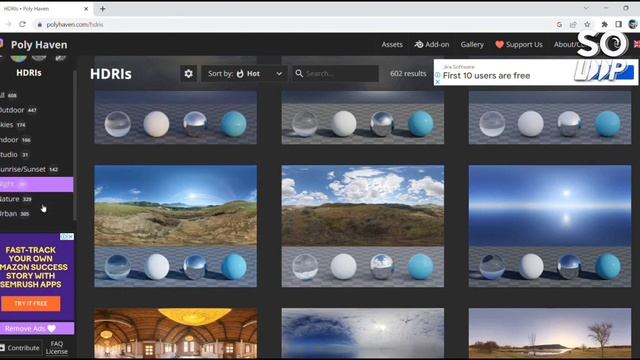Open the bare trees sunset HDRI thumbnail
This screenshot has height=360, width=640.
(550, 333)
